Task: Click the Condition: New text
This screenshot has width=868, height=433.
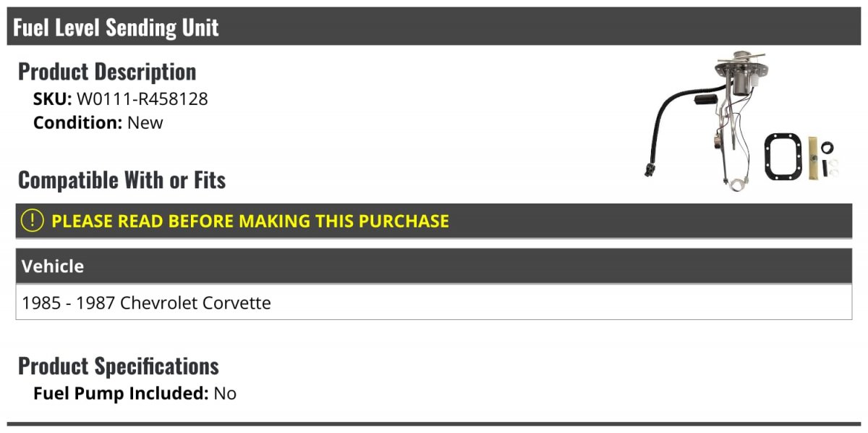Action: tap(98, 122)
